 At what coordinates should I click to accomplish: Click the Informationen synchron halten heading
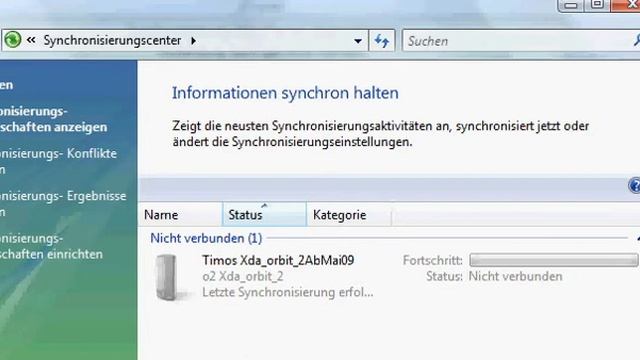[285, 93]
